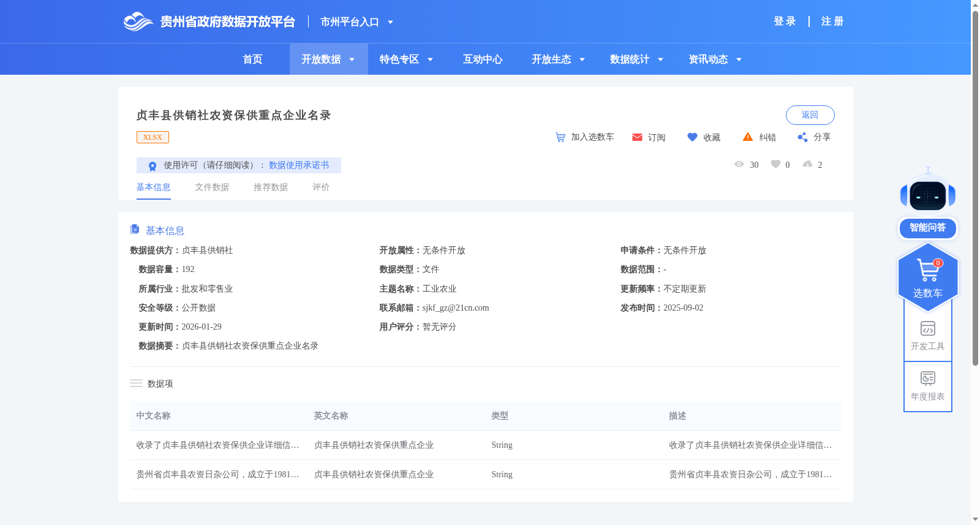Click the scrollbar down arrow
The width and height of the screenshot is (980, 525).
(x=975, y=519)
